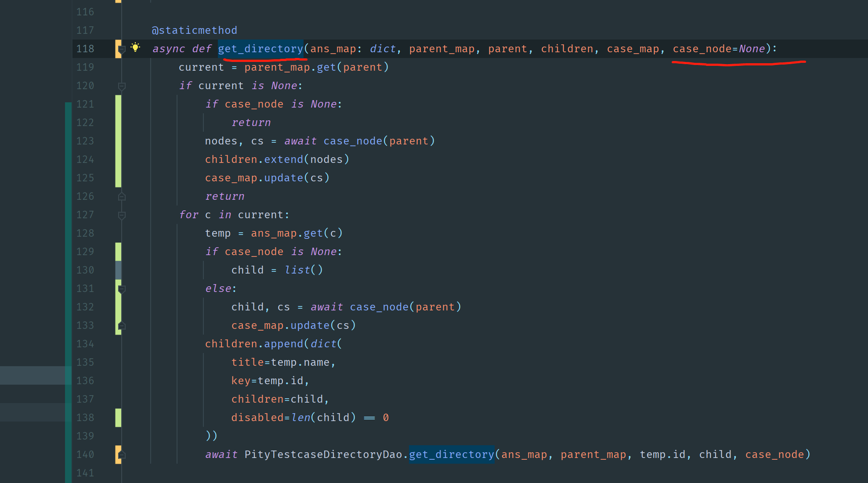Click the get_directory function name in the def line
This screenshot has width=868, height=483.
click(x=260, y=49)
